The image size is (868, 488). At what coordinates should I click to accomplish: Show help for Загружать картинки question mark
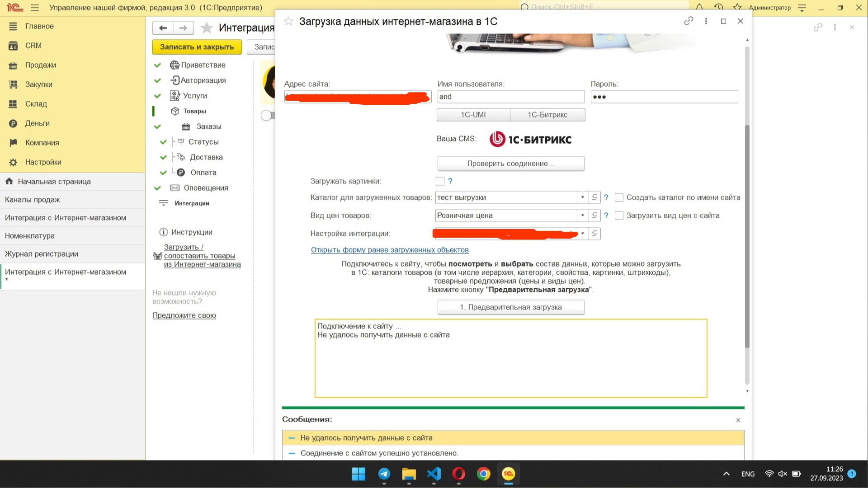pos(450,181)
